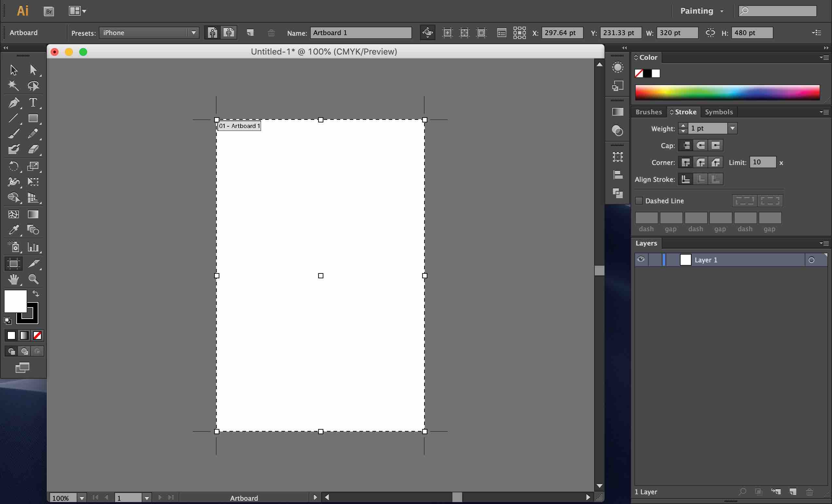Select the Magic Wand tool
This screenshot has height=504, width=832.
pyautogui.click(x=14, y=86)
